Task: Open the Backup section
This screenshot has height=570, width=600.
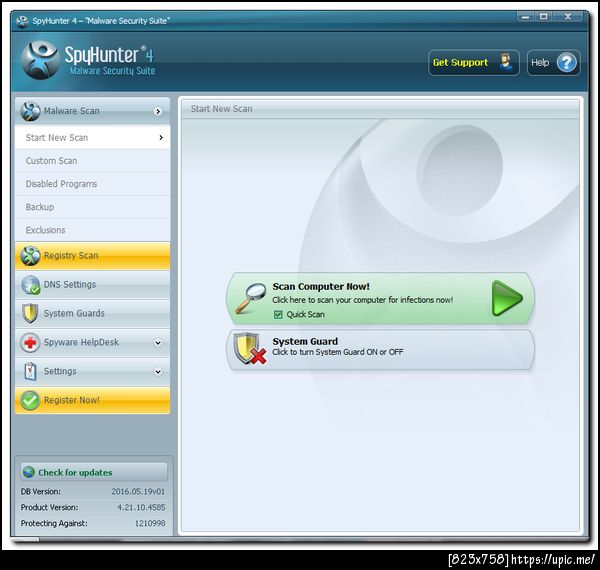Action: [93, 207]
